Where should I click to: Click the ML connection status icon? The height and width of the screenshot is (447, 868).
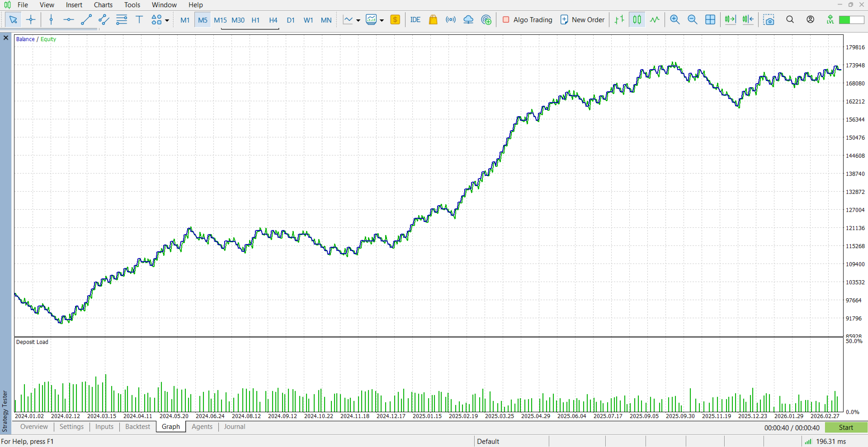pyautogui.click(x=830, y=19)
